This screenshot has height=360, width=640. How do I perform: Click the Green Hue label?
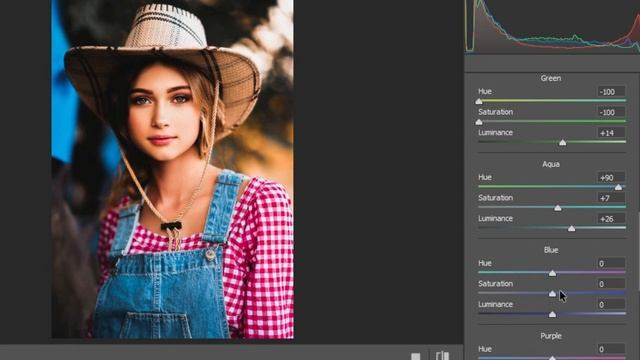(x=485, y=91)
